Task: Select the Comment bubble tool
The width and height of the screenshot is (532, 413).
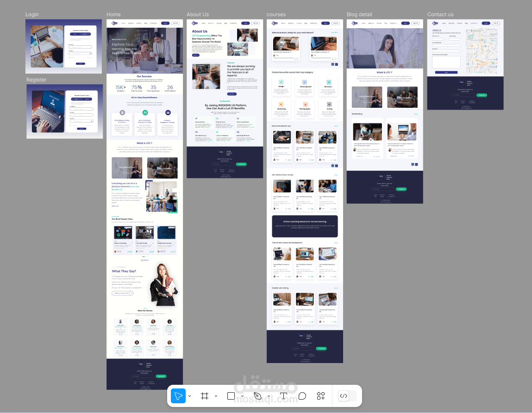Action: 302,396
